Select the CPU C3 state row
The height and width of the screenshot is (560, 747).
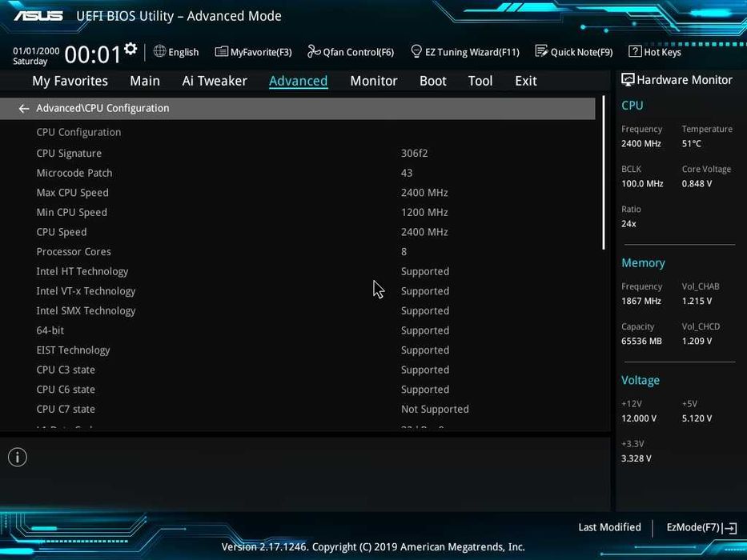pos(297,370)
